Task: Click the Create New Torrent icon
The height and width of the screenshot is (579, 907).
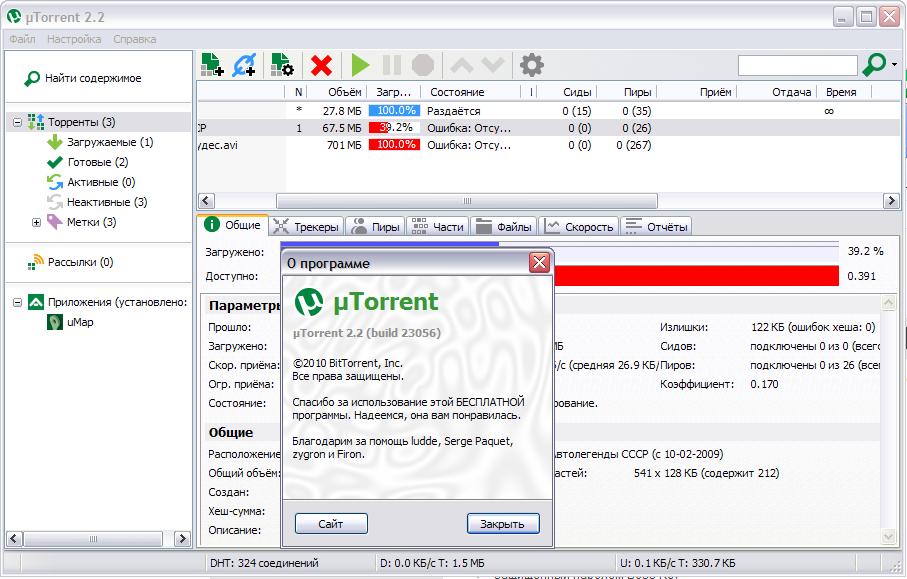Action: click(x=281, y=66)
